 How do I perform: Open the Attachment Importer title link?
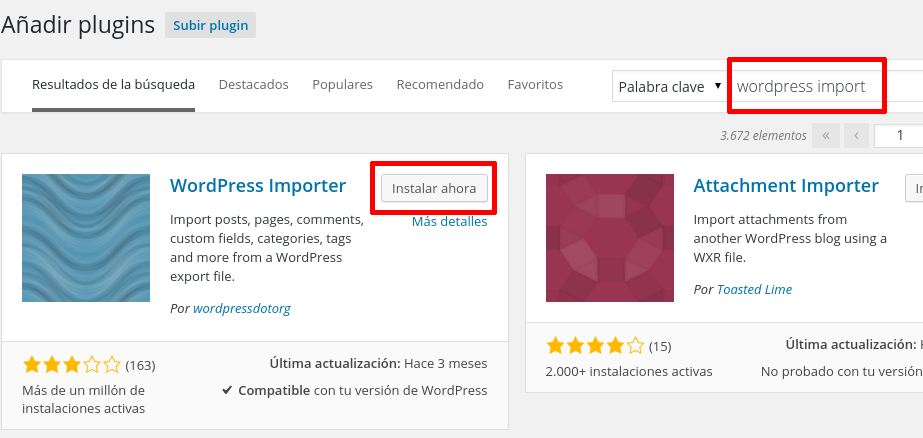tap(786, 185)
